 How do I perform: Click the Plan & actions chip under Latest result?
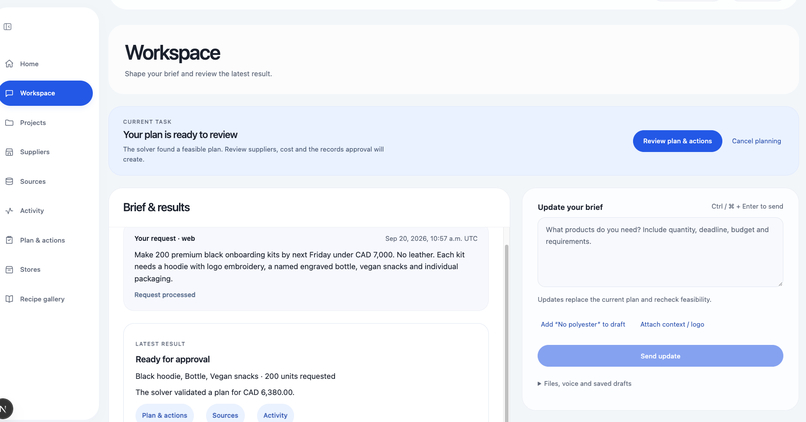pyautogui.click(x=164, y=415)
